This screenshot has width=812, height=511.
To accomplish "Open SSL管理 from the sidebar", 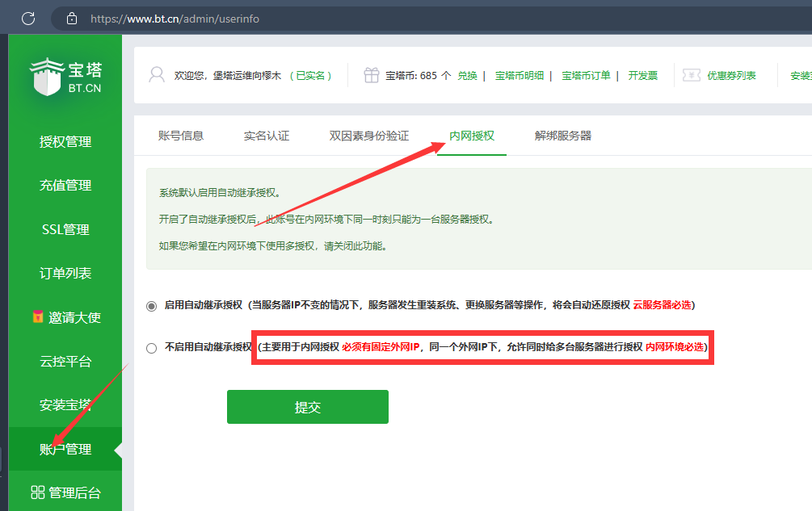I will [x=65, y=228].
